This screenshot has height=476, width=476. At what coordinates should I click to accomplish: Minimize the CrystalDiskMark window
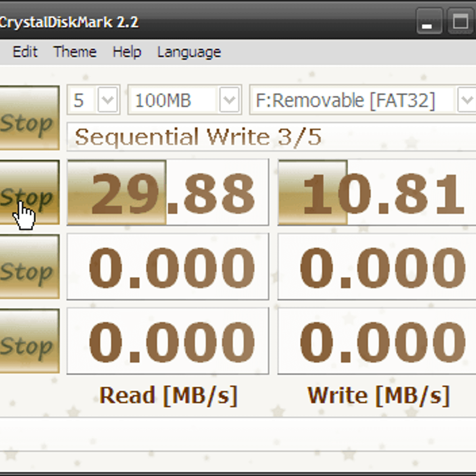point(429,21)
